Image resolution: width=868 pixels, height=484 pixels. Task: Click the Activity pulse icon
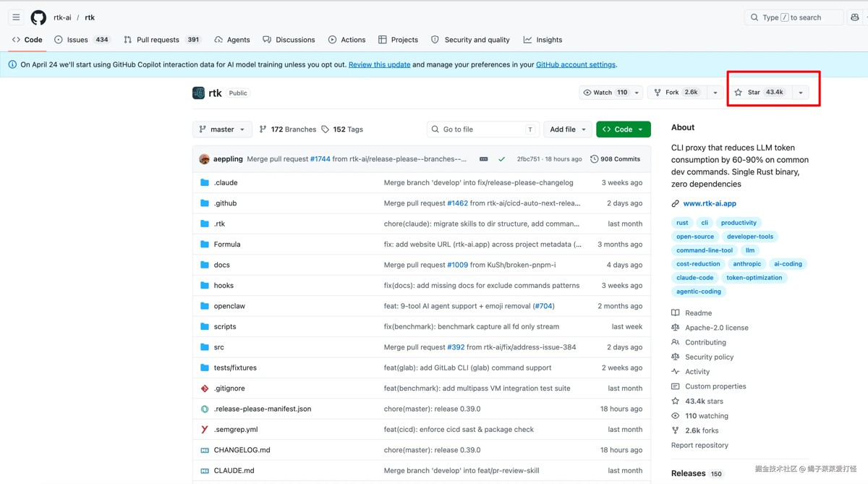tap(675, 372)
